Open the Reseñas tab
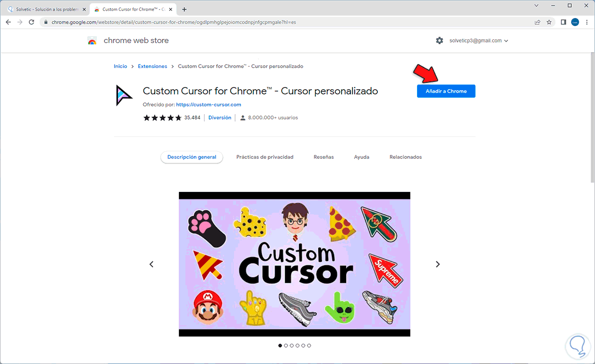 (x=324, y=157)
